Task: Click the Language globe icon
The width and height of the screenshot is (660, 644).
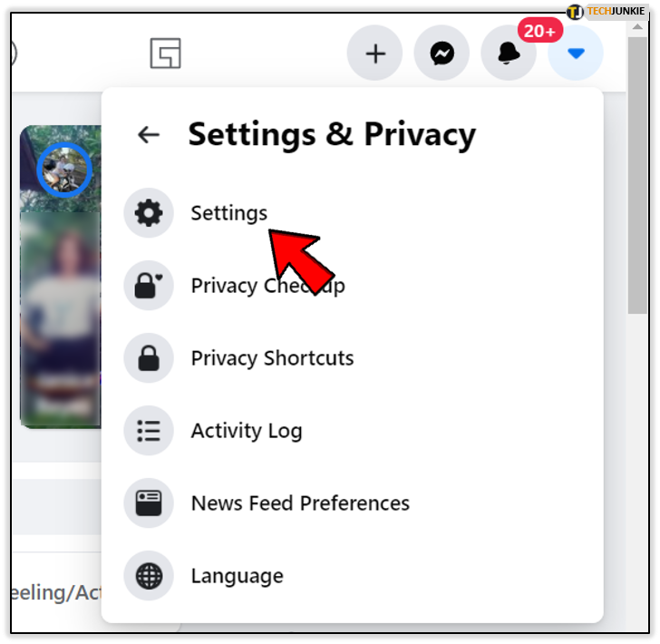Action: click(149, 576)
